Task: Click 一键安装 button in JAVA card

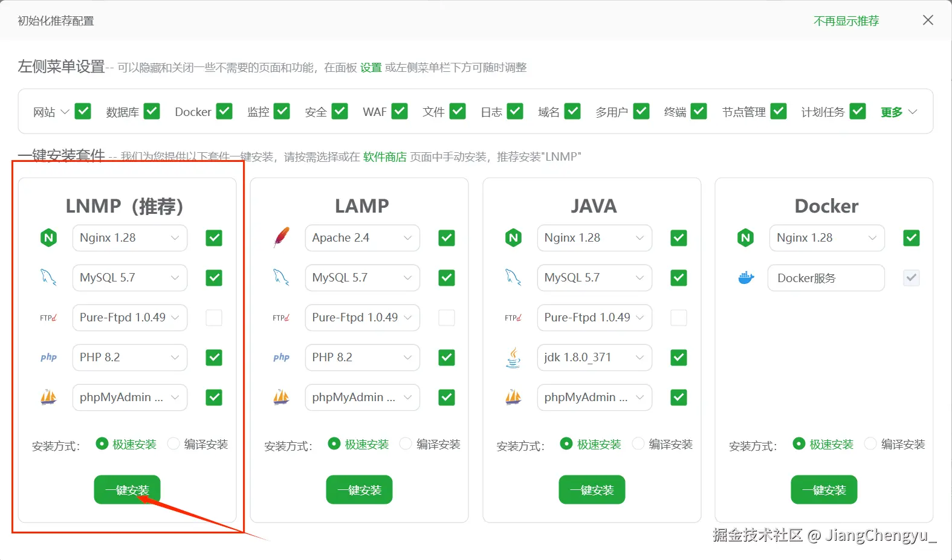Action: pyautogui.click(x=592, y=490)
